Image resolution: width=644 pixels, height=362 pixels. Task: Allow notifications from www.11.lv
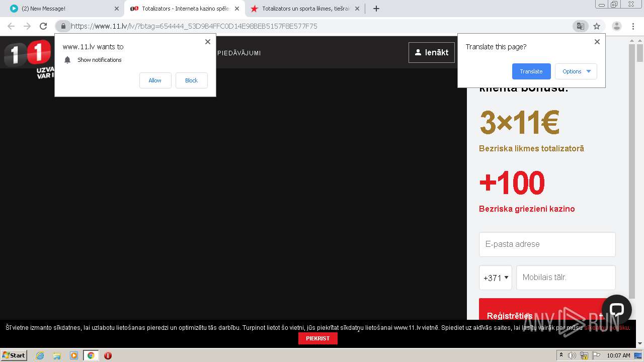pos(155,80)
